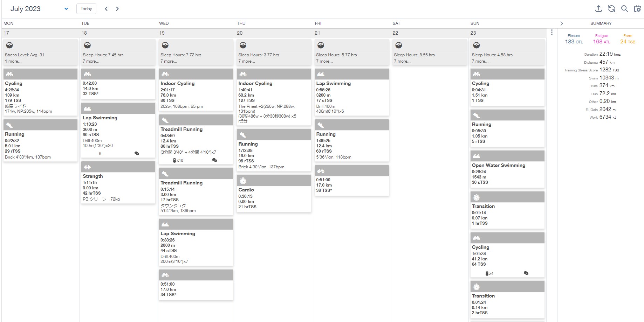Click the Today button

86,9
